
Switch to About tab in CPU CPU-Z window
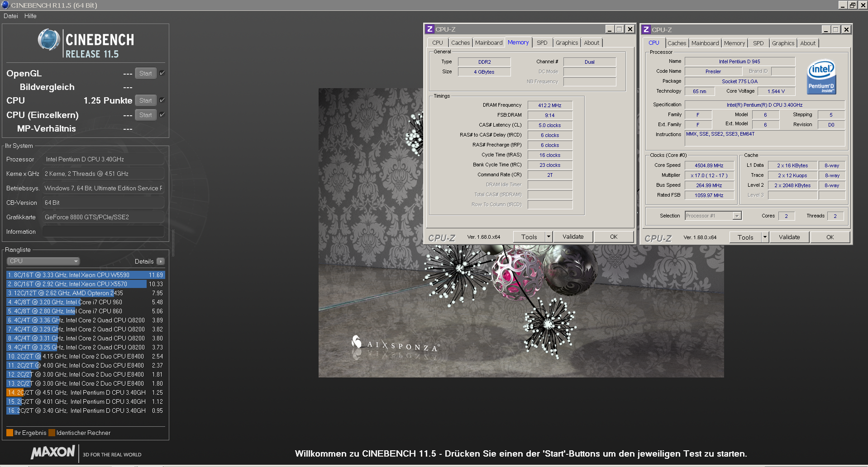808,43
